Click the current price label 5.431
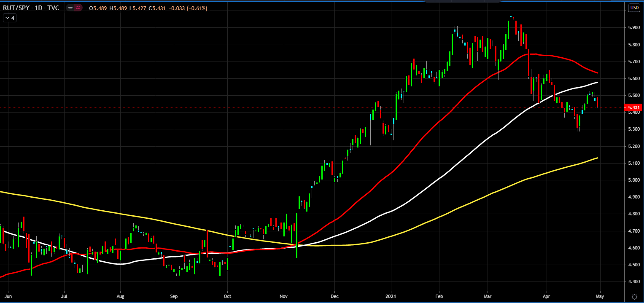644x303 pixels. 634,107
